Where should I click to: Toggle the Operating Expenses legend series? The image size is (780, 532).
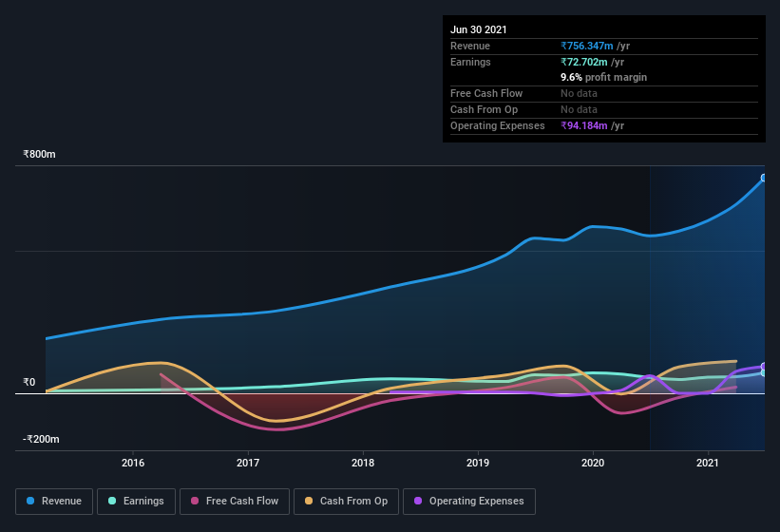469,502
